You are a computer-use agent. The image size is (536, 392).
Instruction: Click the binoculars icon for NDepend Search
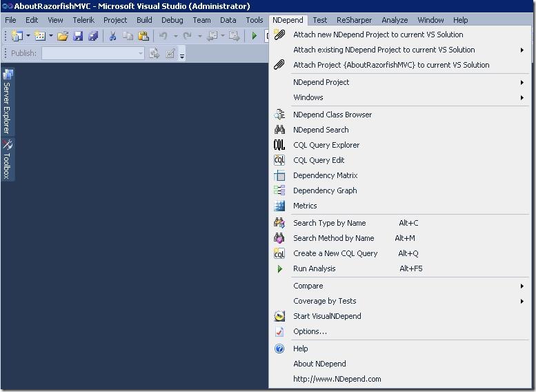(x=279, y=130)
